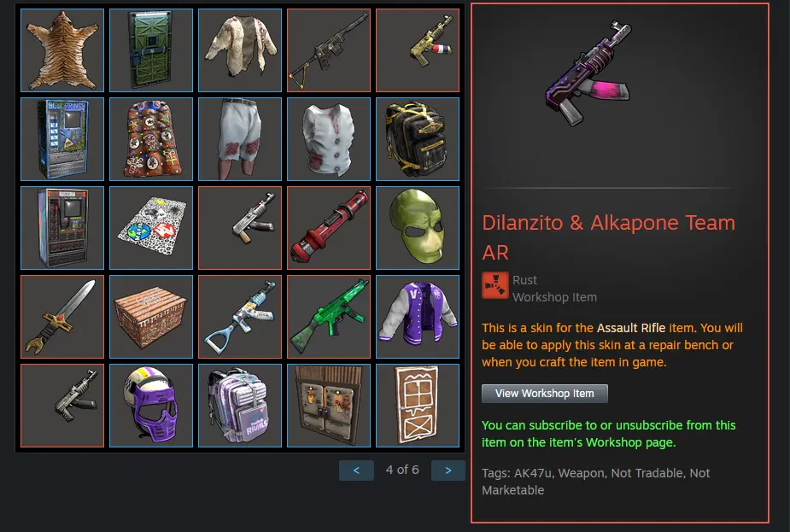Select the brick-pattern storage box
The image size is (790, 532).
click(151, 316)
